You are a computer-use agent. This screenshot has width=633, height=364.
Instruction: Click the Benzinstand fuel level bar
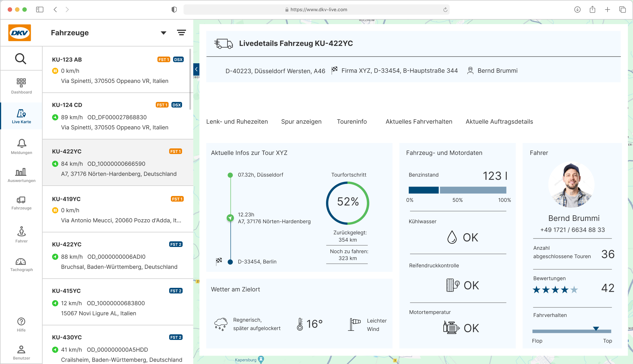(457, 190)
